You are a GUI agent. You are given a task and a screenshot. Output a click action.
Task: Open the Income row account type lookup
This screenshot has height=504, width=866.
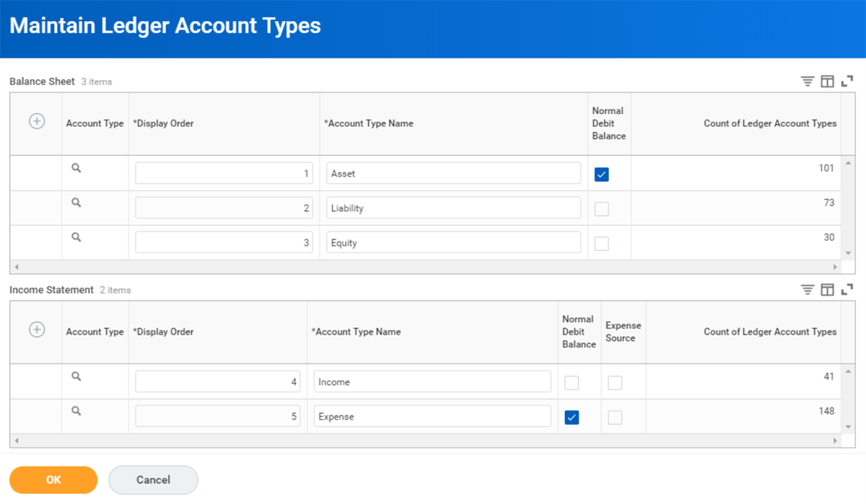point(76,376)
